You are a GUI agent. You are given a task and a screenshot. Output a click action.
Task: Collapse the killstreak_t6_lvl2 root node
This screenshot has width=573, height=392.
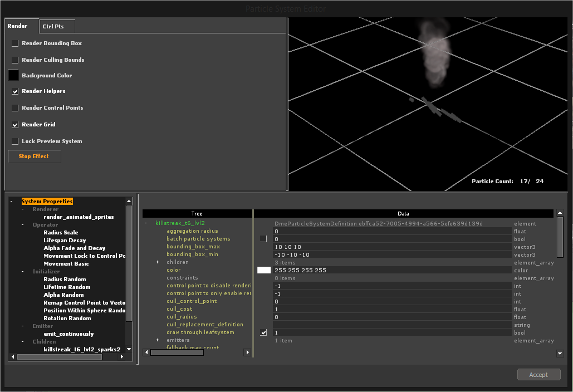(146, 223)
